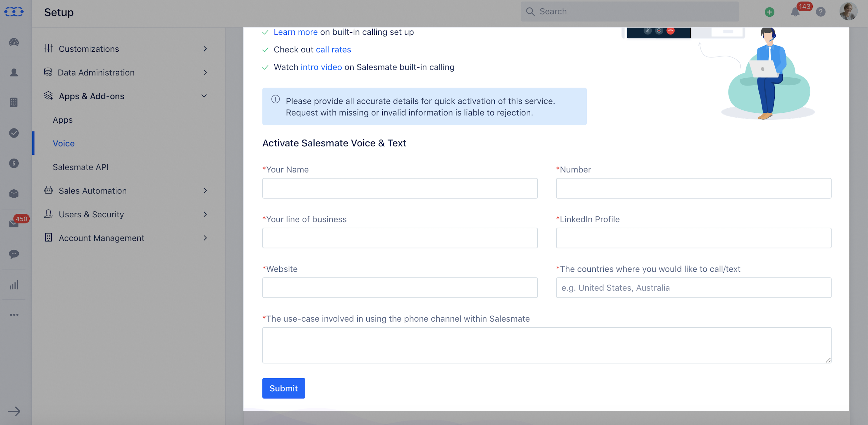Open the user profile avatar
The image size is (868, 425).
848,12
